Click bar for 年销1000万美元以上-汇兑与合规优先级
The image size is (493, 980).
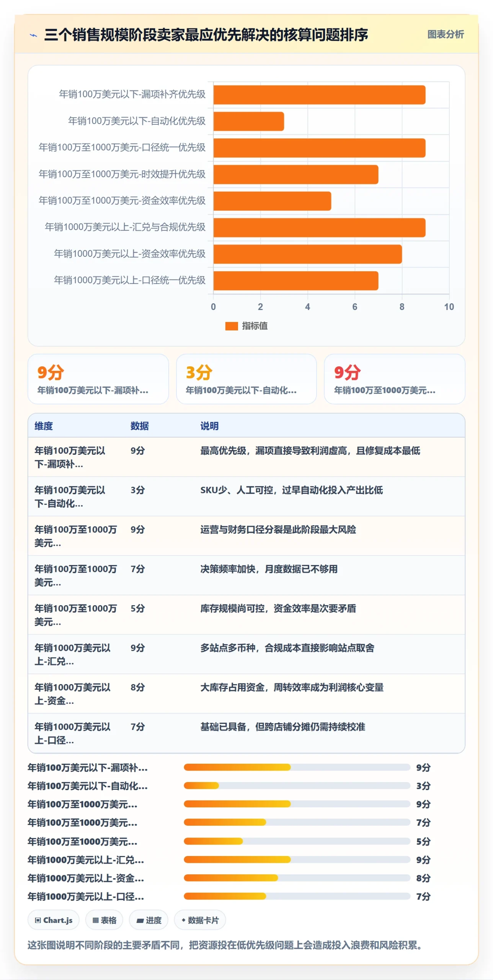pyautogui.click(x=319, y=228)
